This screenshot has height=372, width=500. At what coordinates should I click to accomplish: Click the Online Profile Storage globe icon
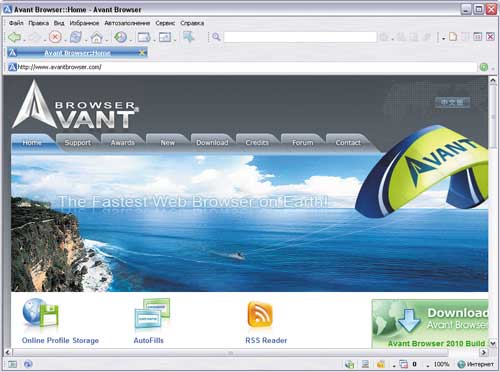pyautogui.click(x=40, y=314)
